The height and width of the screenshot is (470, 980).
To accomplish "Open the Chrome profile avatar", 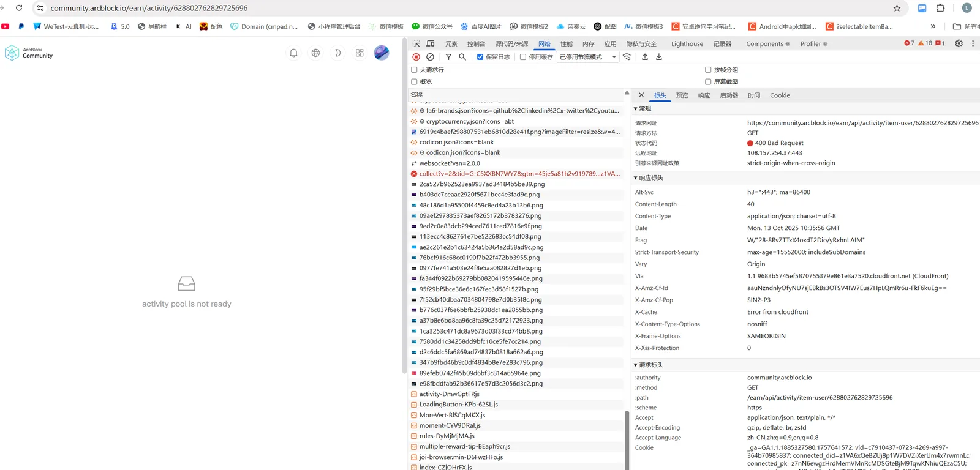I will coord(967,8).
